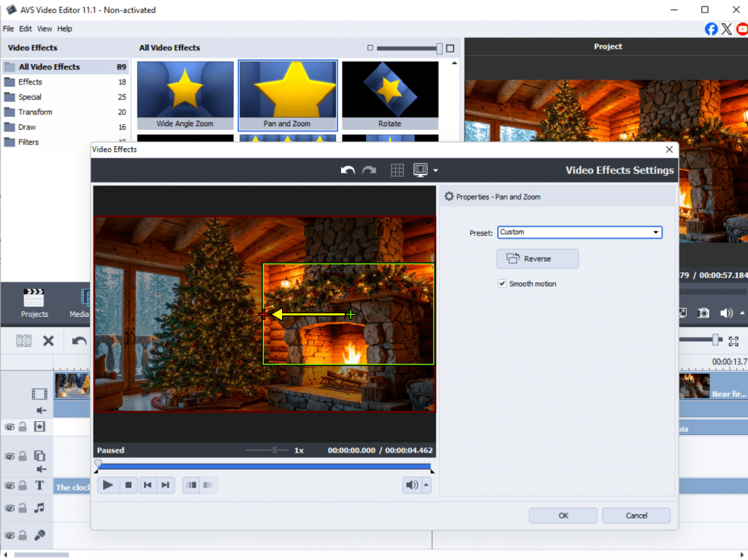The height and width of the screenshot is (560, 748).
Task: Open the Projects section
Action: [34, 303]
